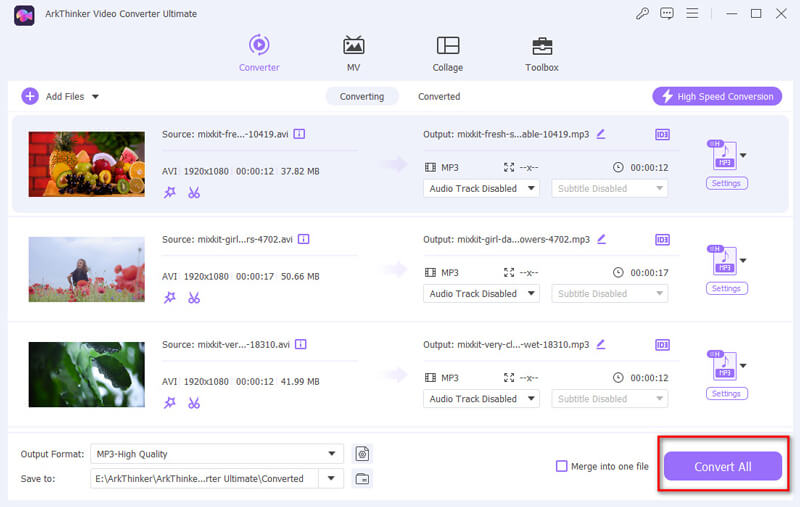The height and width of the screenshot is (507, 800).
Task: Open output format profile settings icon
Action: [x=362, y=453]
